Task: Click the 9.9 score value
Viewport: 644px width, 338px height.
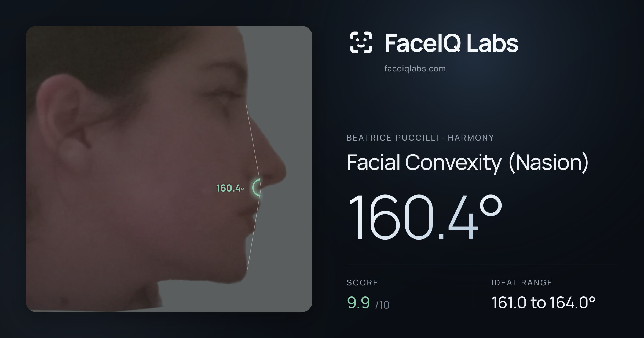Action: click(x=358, y=303)
